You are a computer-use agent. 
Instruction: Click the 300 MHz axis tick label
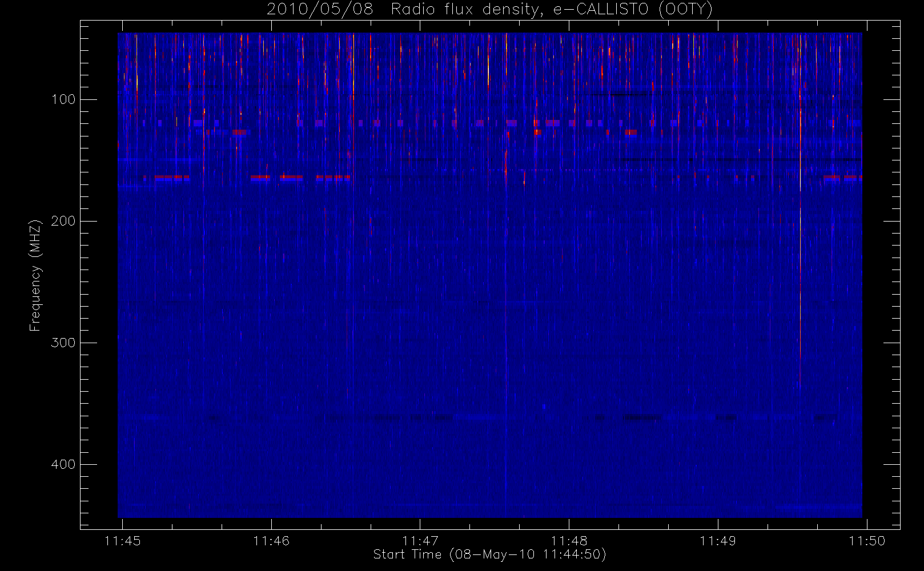[x=63, y=343]
